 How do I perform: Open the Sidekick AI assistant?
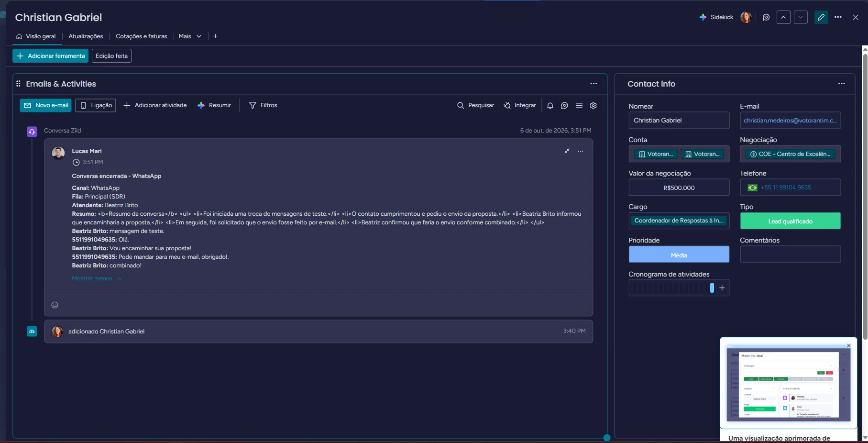click(x=716, y=17)
